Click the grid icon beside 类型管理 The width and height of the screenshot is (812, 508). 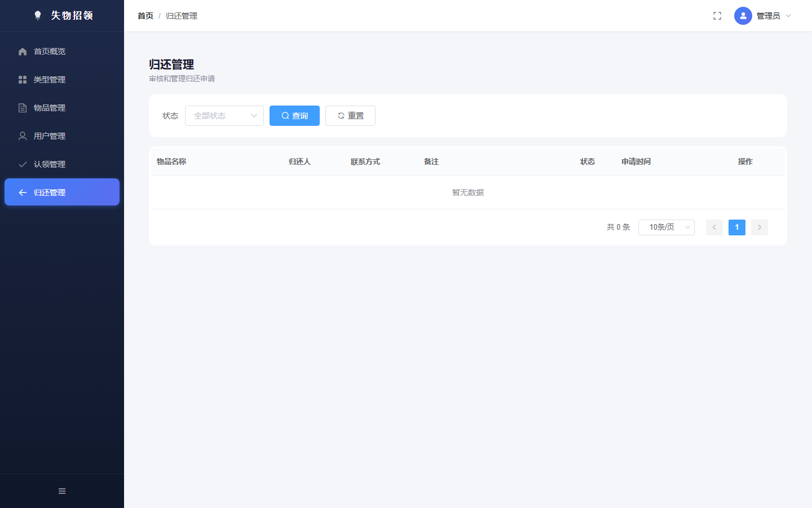(x=23, y=80)
